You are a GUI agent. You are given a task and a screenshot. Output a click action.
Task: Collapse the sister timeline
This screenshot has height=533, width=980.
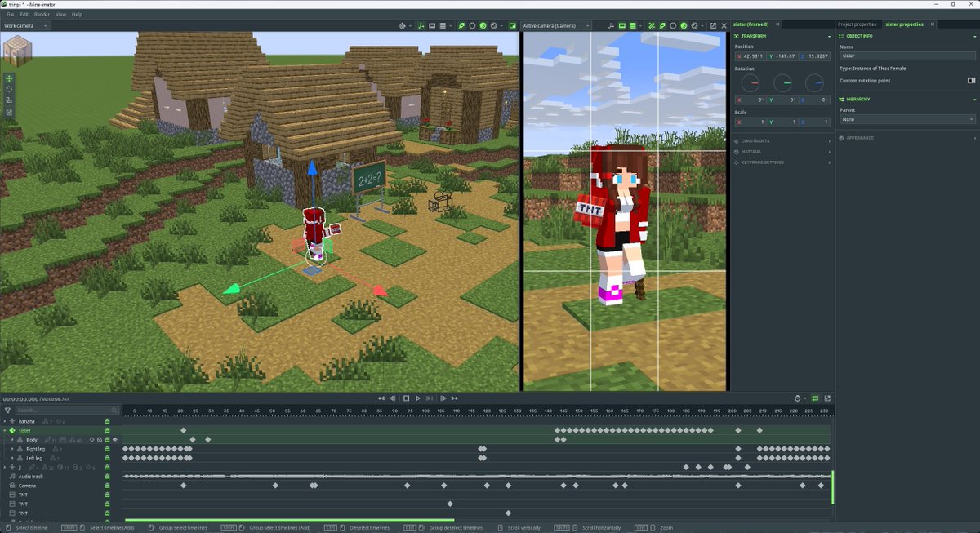pyautogui.click(x=5, y=430)
